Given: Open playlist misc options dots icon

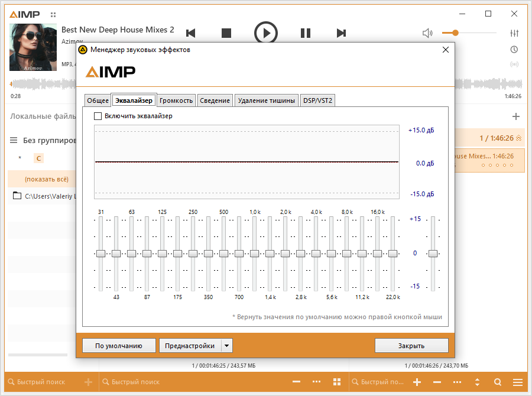Looking at the screenshot, I should coord(457,382).
